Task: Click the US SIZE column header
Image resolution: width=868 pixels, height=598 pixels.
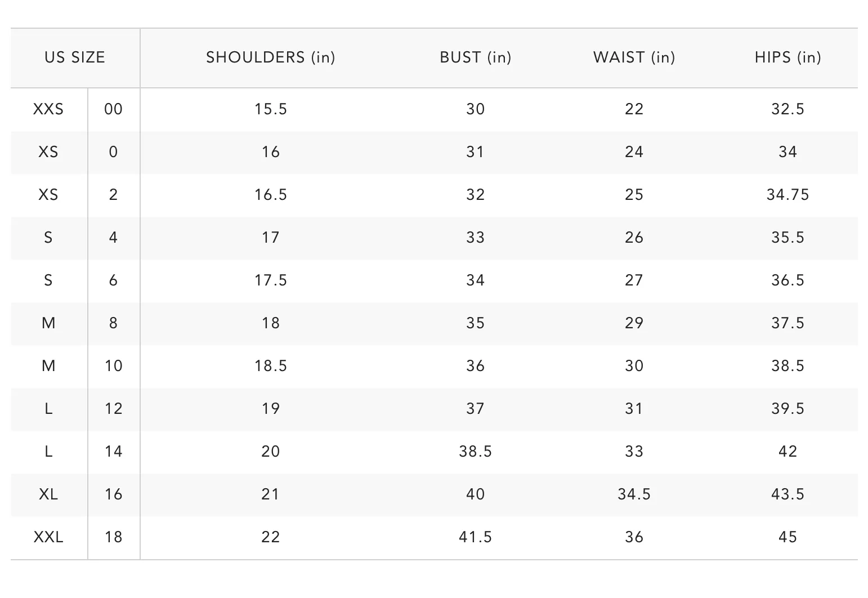Action: click(x=75, y=57)
